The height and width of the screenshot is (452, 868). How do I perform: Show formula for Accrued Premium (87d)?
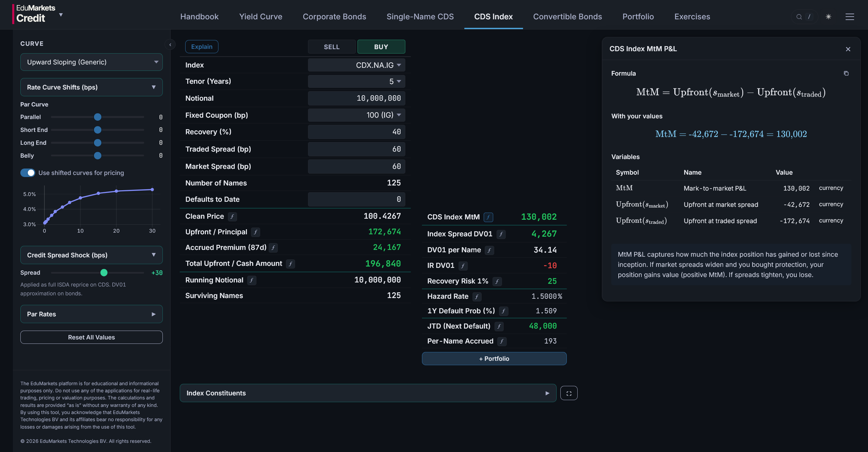pos(273,248)
